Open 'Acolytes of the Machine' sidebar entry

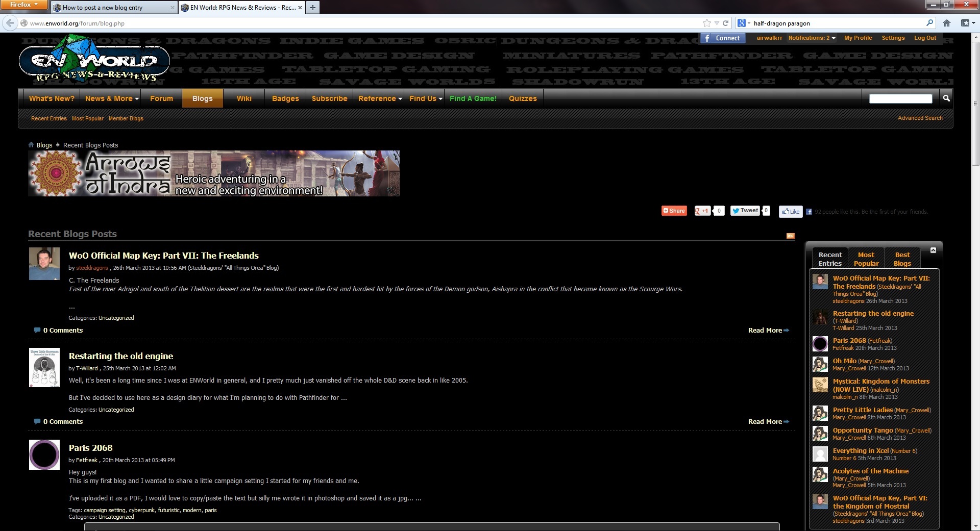[870, 471]
